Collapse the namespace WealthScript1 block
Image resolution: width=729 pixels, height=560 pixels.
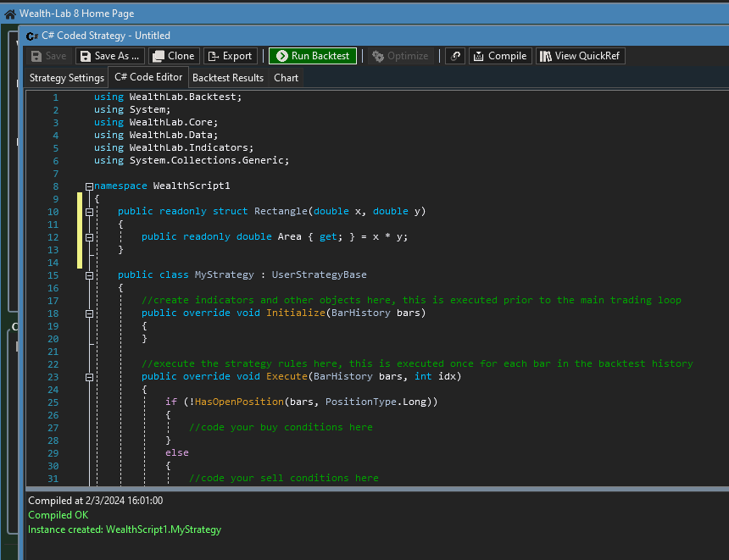[89, 186]
